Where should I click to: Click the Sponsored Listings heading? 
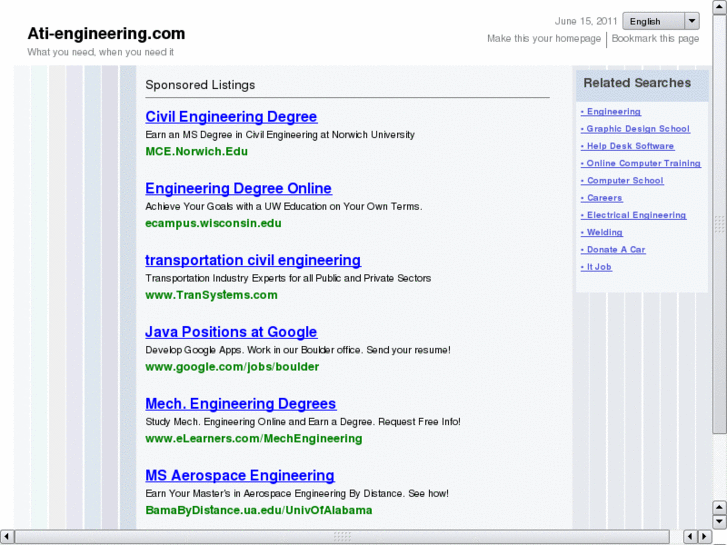pyautogui.click(x=200, y=85)
